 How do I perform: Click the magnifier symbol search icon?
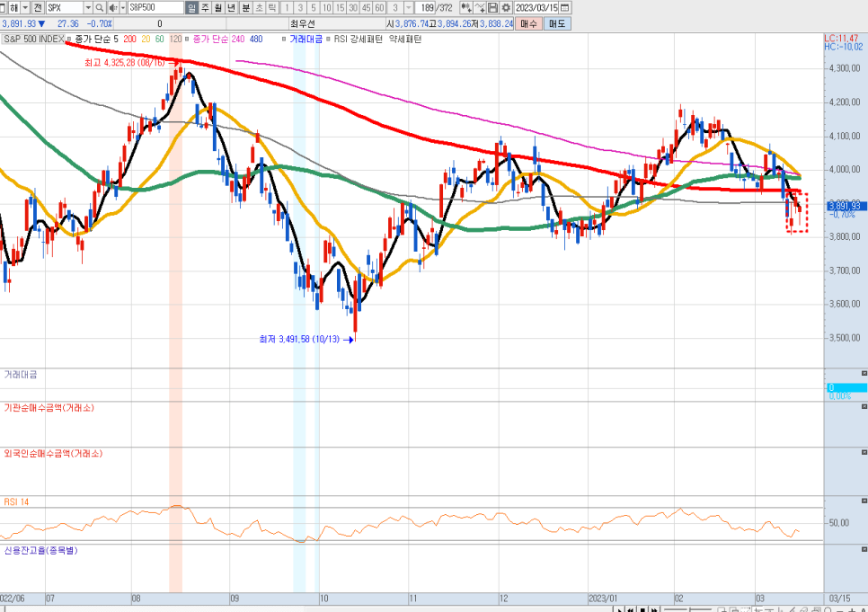click(x=100, y=8)
